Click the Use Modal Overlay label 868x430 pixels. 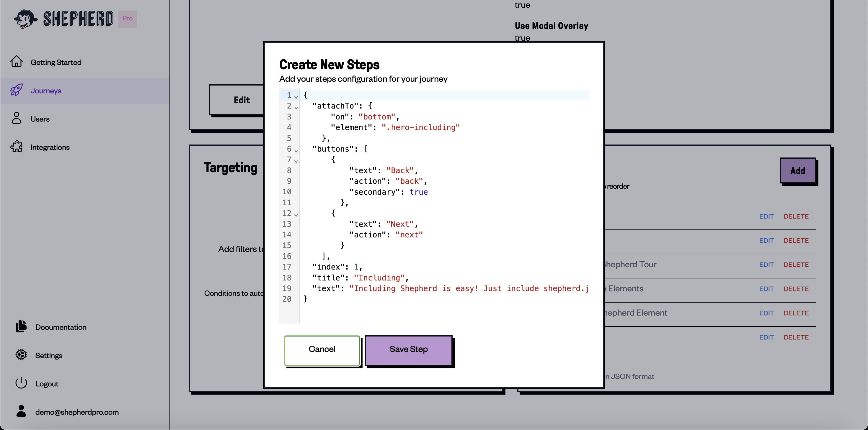[x=551, y=26]
